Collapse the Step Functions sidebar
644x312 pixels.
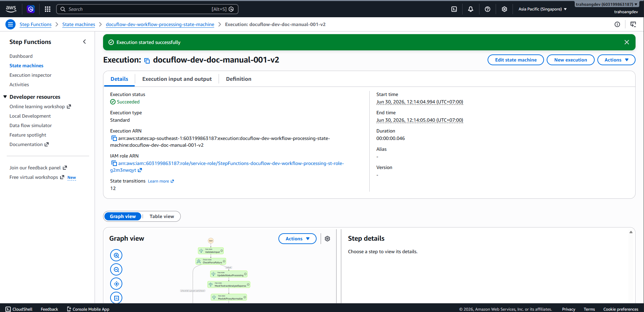[x=84, y=42]
